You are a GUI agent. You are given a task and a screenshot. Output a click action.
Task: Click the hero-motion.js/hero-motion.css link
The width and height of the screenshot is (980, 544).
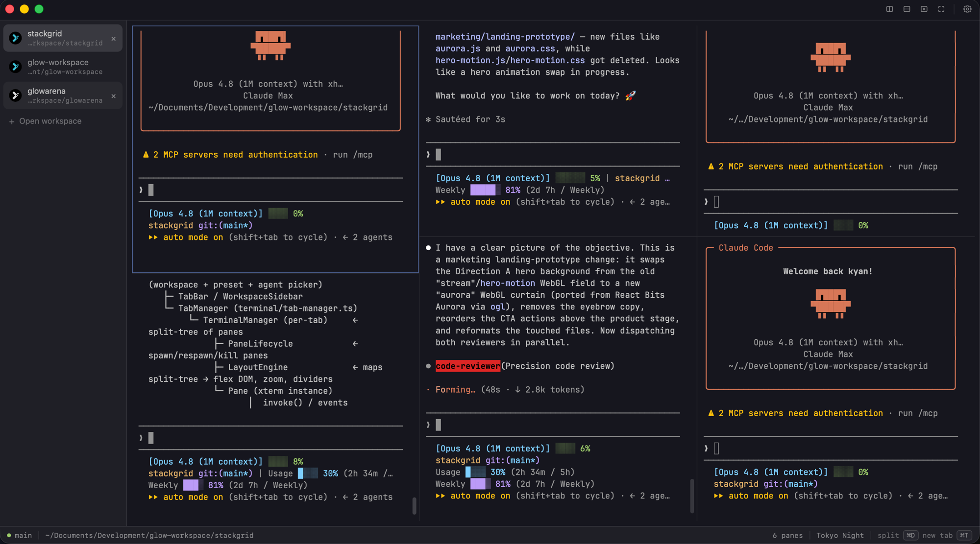(510, 60)
